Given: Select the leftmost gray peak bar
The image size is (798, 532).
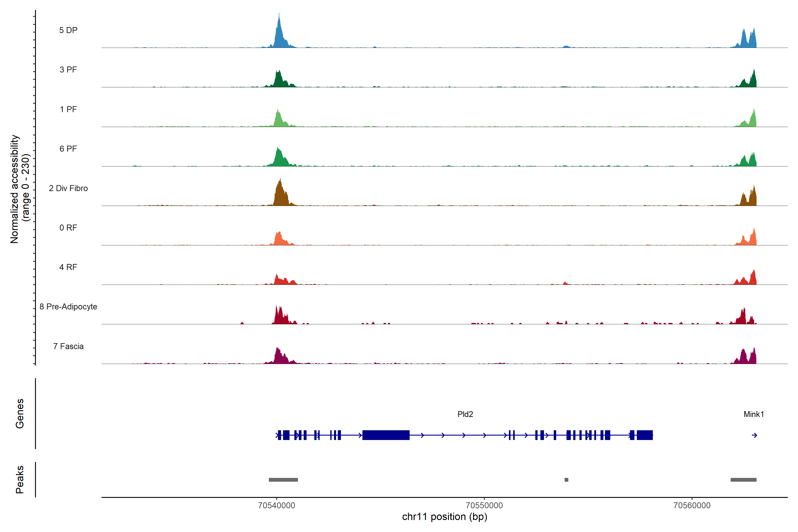Looking at the screenshot, I should [x=283, y=480].
